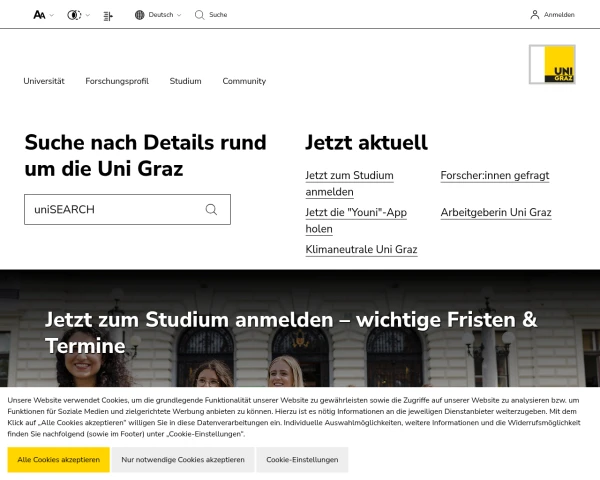Click the reading alignment icon in the top bar
This screenshot has width=600, height=480.
coord(108,16)
